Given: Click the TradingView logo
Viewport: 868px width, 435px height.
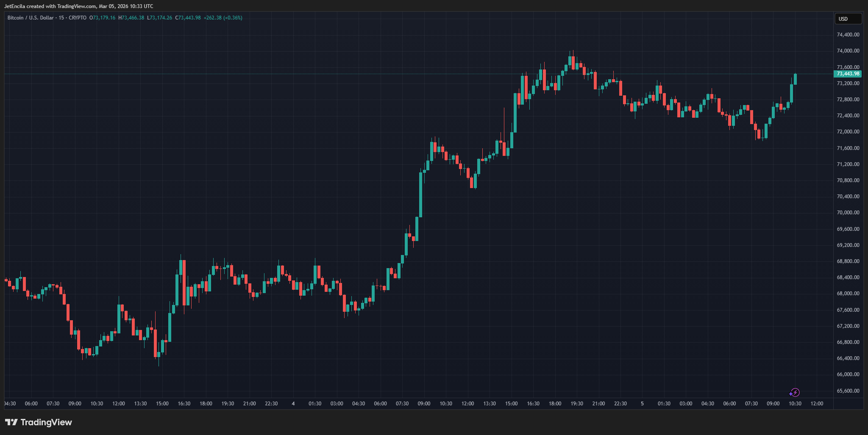Looking at the screenshot, I should [39, 422].
